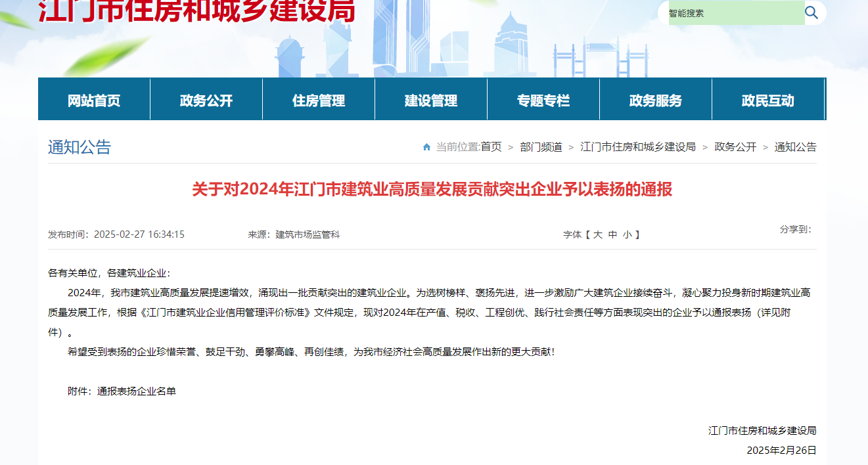The image size is (868, 465).
Task: Open the 网站首页 navigation tab
Action: [x=94, y=100]
